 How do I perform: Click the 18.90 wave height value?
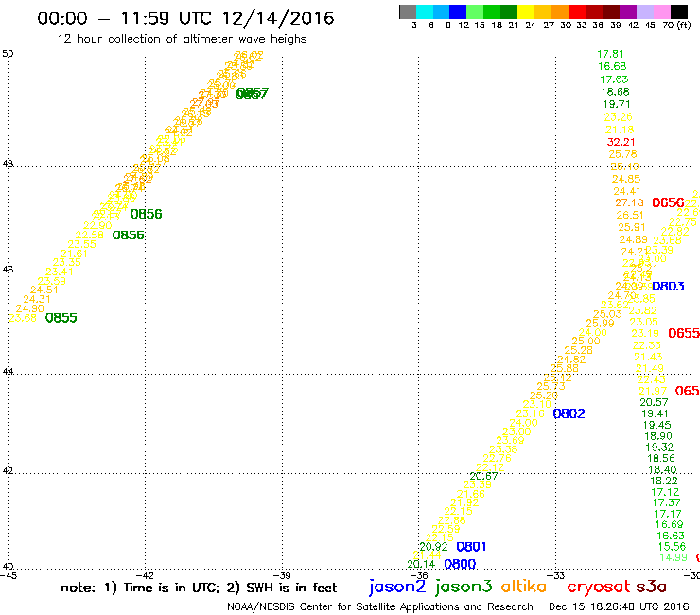pyautogui.click(x=658, y=436)
